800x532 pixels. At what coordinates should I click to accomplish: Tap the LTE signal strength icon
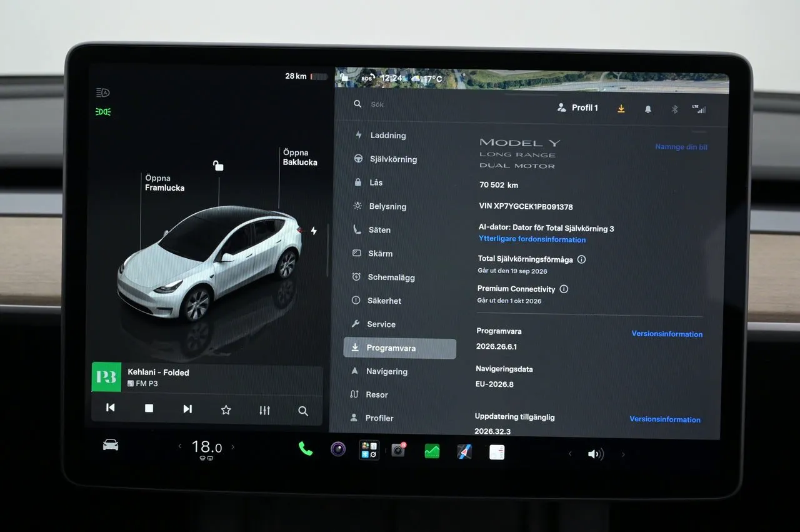click(x=699, y=109)
